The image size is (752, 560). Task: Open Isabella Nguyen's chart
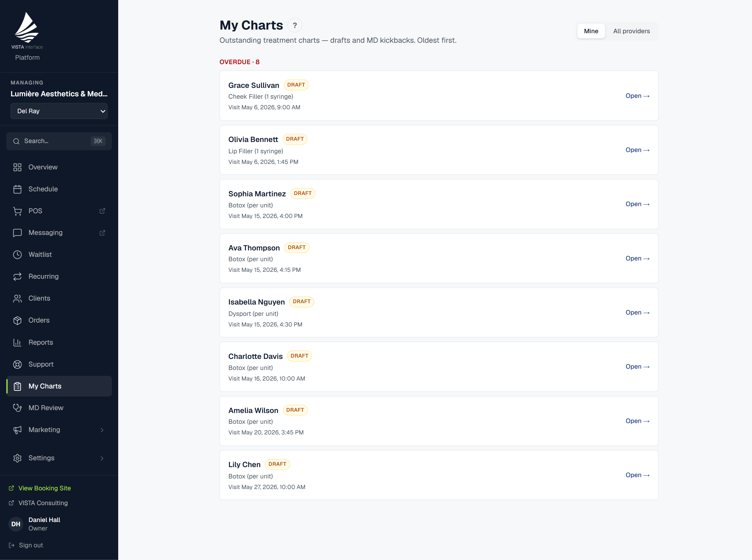click(x=637, y=312)
